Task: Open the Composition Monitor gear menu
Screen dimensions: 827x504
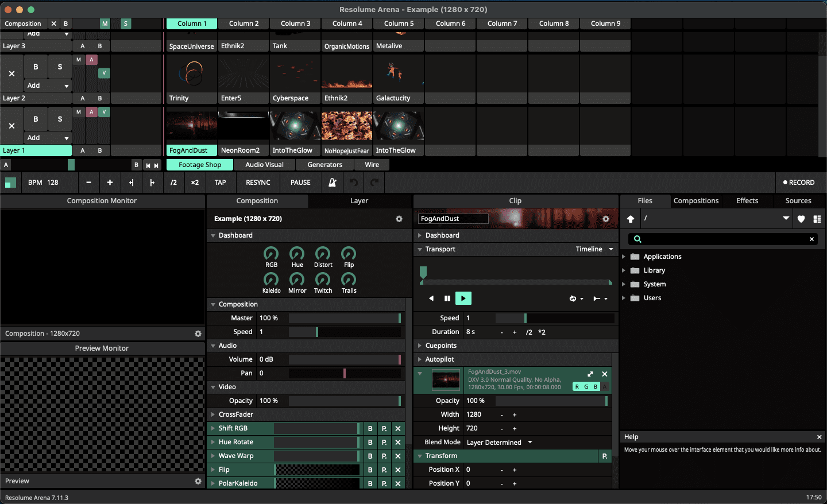Action: coord(198,334)
